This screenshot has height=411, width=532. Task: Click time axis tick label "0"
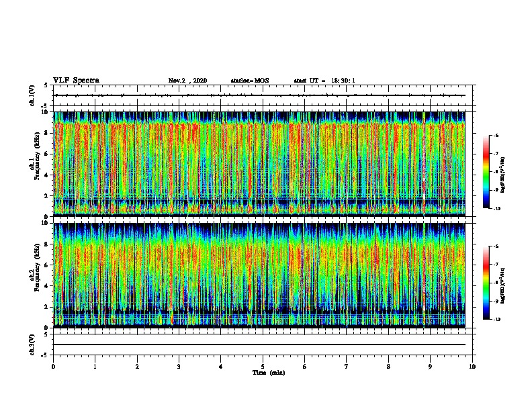[53, 367]
